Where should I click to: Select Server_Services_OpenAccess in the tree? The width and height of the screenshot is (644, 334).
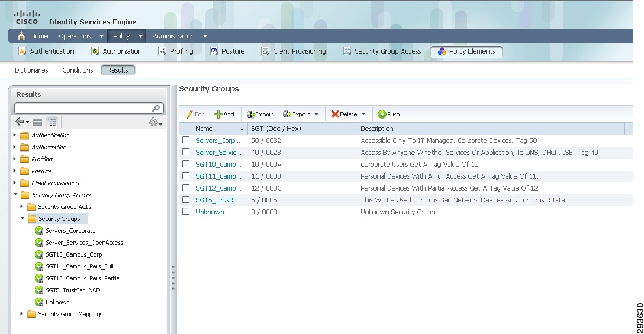click(84, 243)
